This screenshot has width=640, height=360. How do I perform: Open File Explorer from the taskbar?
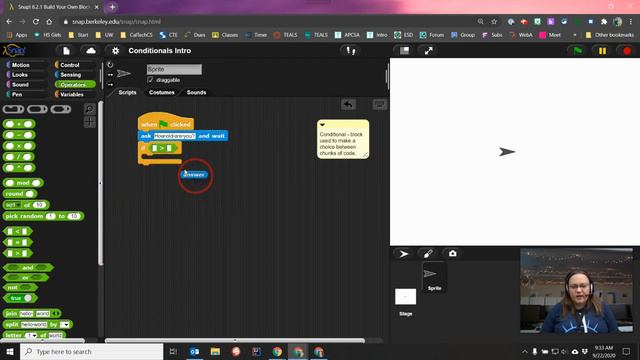tap(215, 351)
